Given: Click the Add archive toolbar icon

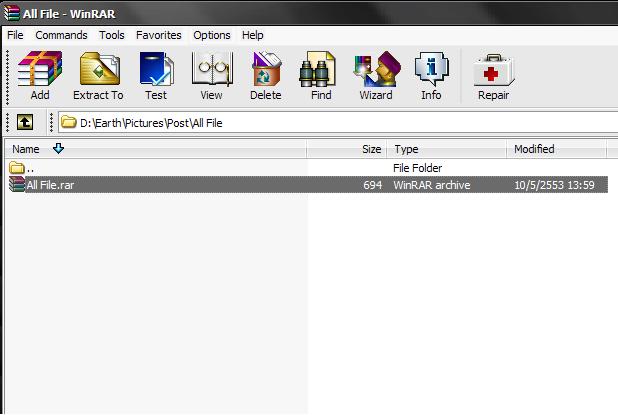Looking at the screenshot, I should click(40, 75).
